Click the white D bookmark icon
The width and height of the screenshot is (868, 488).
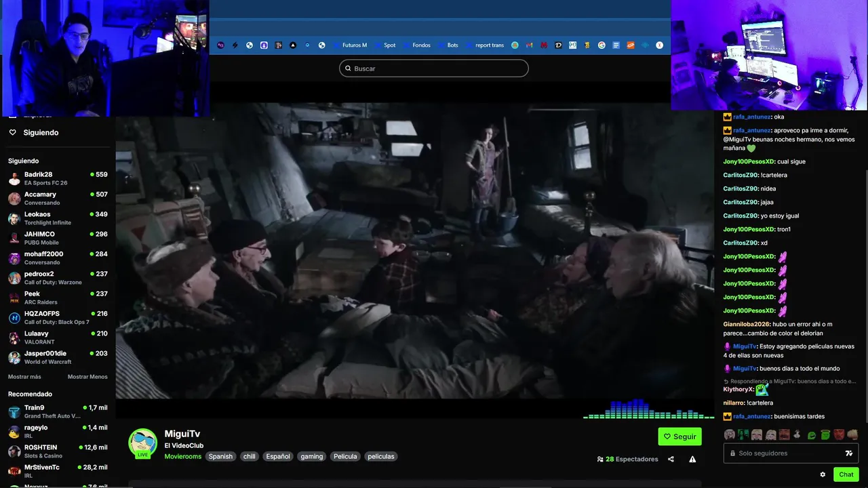[558, 45]
